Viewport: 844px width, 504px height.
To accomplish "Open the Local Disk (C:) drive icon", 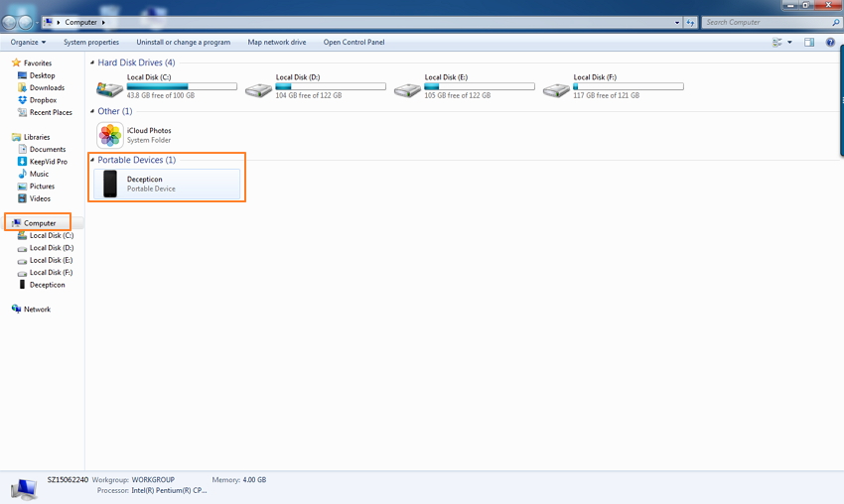I will point(110,89).
